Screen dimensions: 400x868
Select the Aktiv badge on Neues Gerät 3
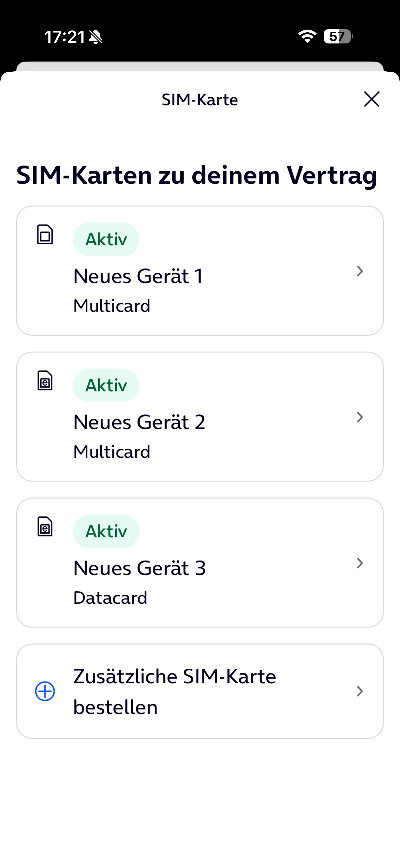tap(106, 531)
